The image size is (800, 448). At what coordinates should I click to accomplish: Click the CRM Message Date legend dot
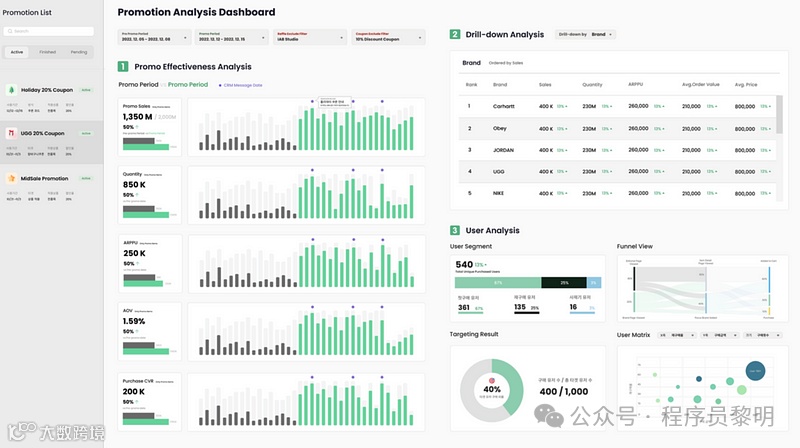(220, 85)
